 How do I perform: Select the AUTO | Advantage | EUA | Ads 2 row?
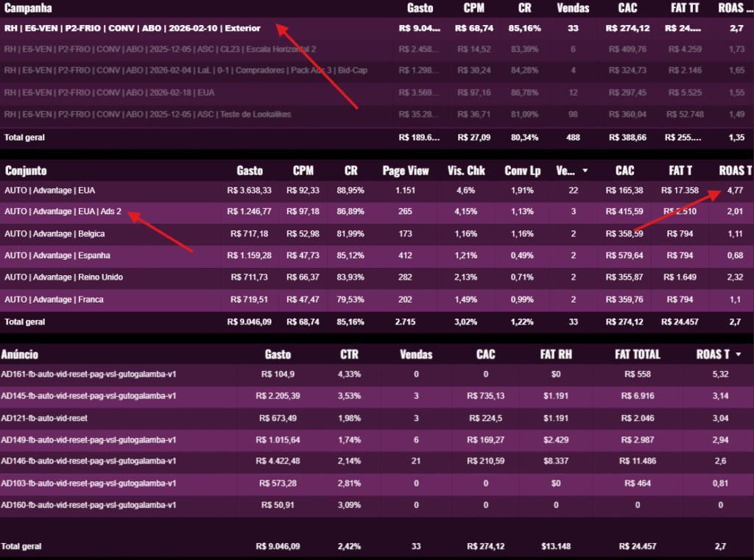click(63, 212)
